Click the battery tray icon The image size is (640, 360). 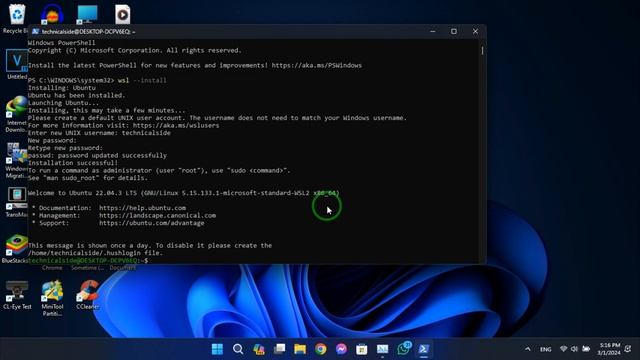[x=586, y=349]
